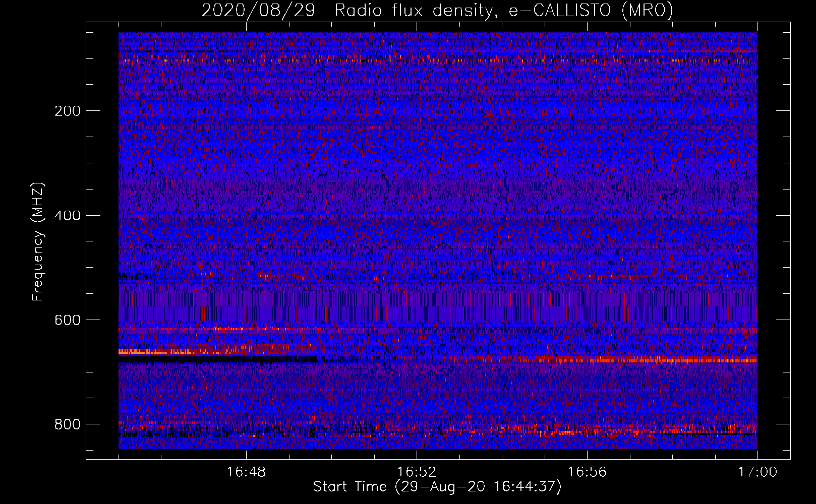Click the 17:00 time tick label
The image size is (816, 504).
757,472
